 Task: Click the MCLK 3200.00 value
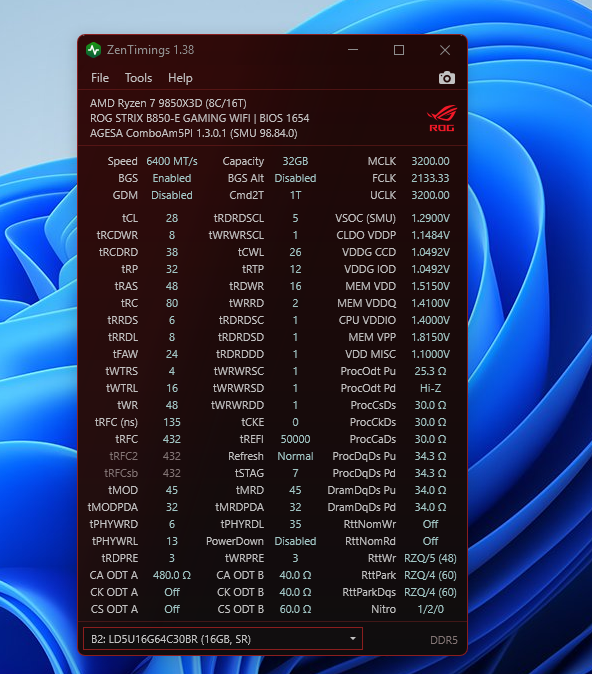430,161
